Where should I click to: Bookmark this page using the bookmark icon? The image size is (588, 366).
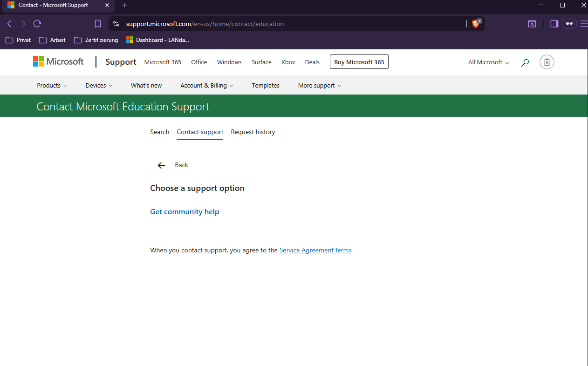pyautogui.click(x=98, y=24)
